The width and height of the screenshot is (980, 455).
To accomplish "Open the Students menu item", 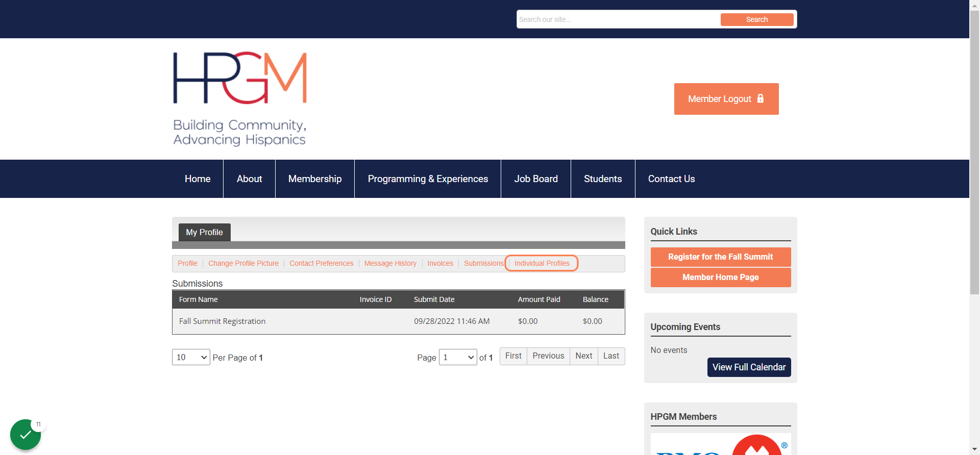I will [x=603, y=179].
